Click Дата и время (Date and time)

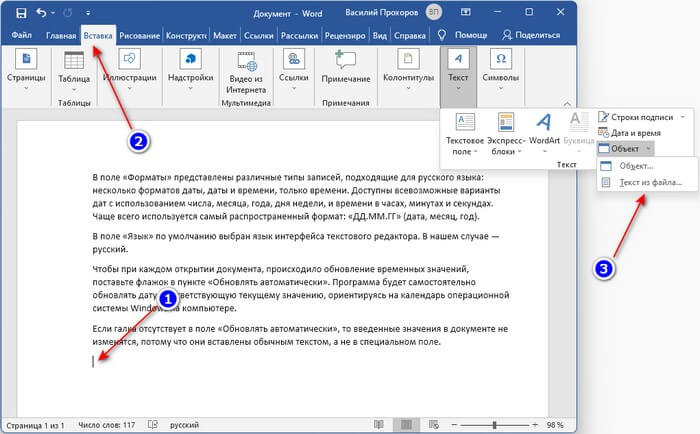click(634, 132)
